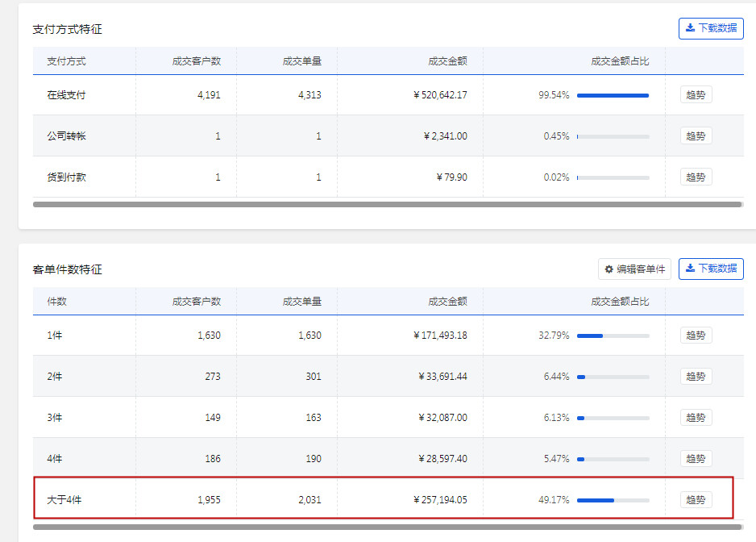View trend for 在线支付 row

pyautogui.click(x=696, y=95)
